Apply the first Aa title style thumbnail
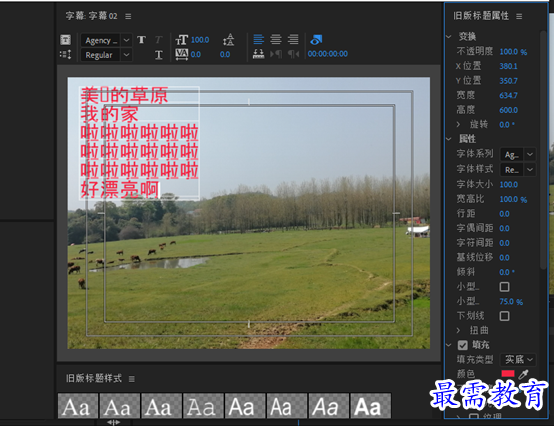Screen dimensions: 554x426 78,406
